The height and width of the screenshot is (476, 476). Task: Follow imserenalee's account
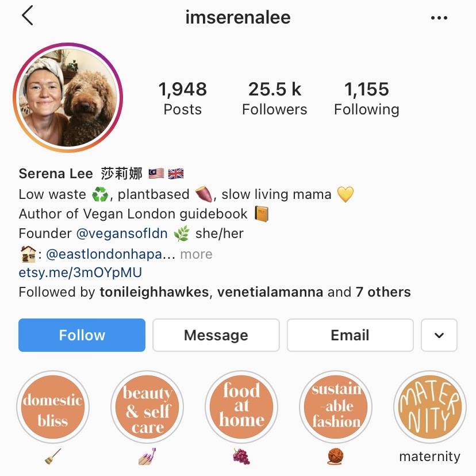[x=82, y=335]
